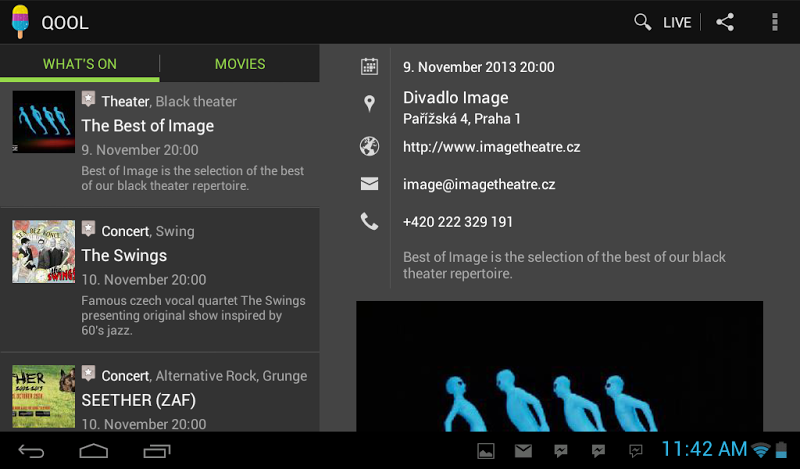
Task: Email image@imagetheatre.cz
Action: [x=479, y=185]
